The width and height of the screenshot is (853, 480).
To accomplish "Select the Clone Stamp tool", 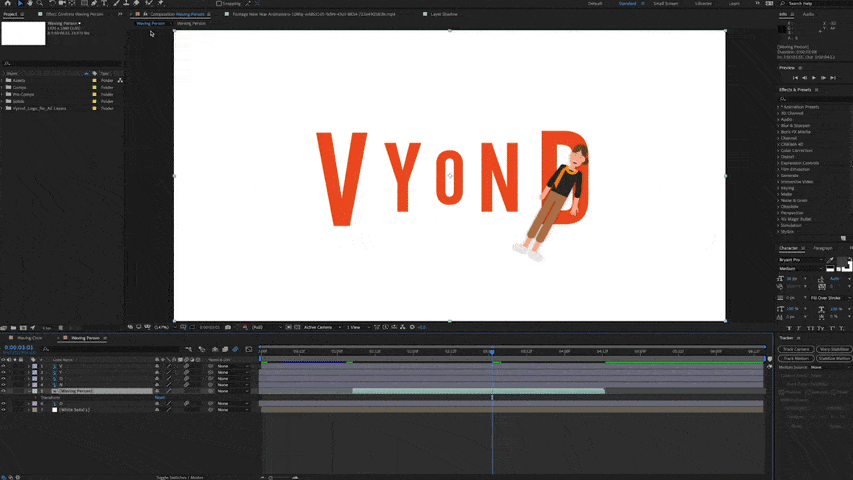I will click(126, 3).
